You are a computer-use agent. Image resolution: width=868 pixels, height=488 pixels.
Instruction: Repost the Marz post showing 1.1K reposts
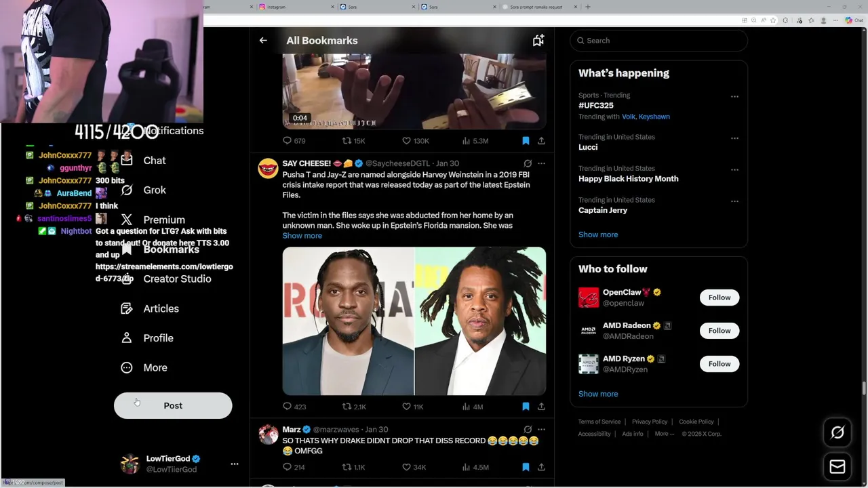(353, 467)
